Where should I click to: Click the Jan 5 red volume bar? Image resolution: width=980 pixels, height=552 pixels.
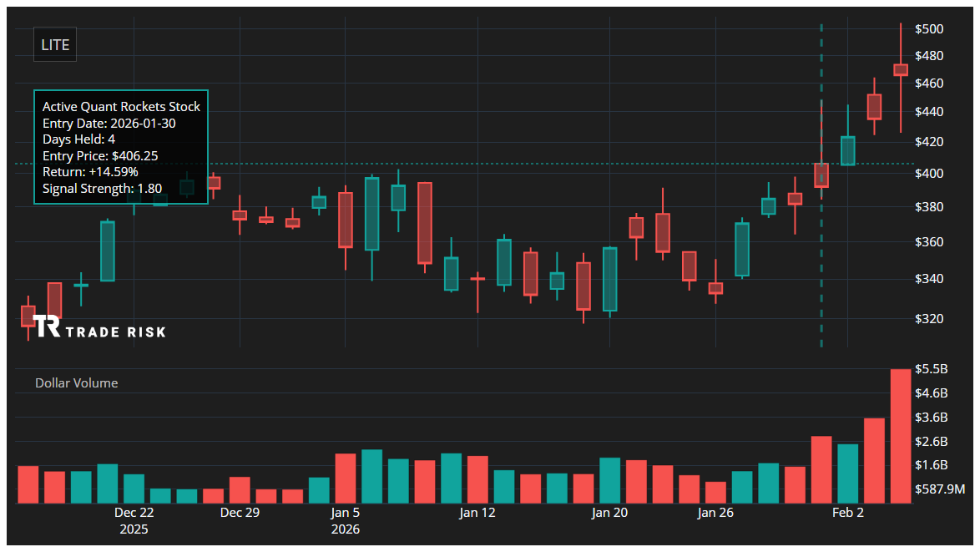pos(346,479)
